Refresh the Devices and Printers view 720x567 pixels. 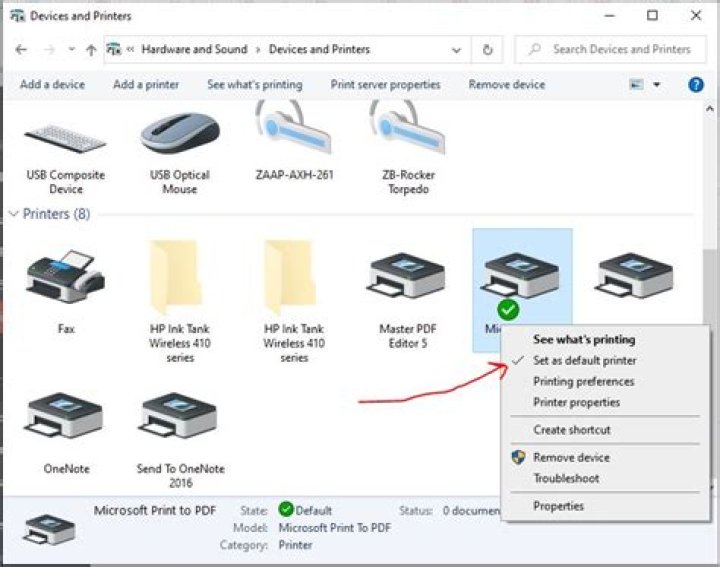click(x=488, y=49)
